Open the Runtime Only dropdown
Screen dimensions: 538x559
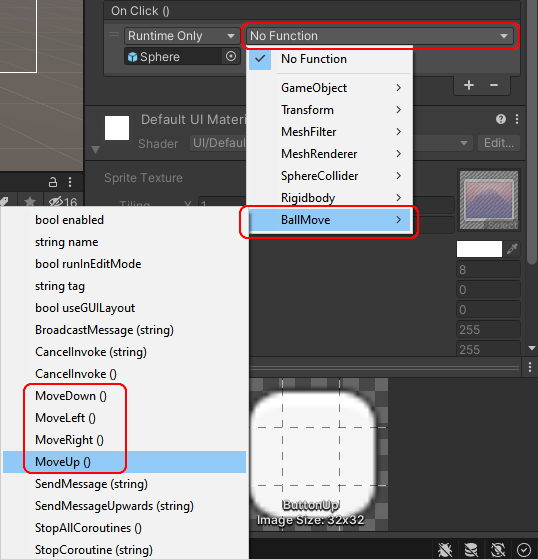[182, 36]
